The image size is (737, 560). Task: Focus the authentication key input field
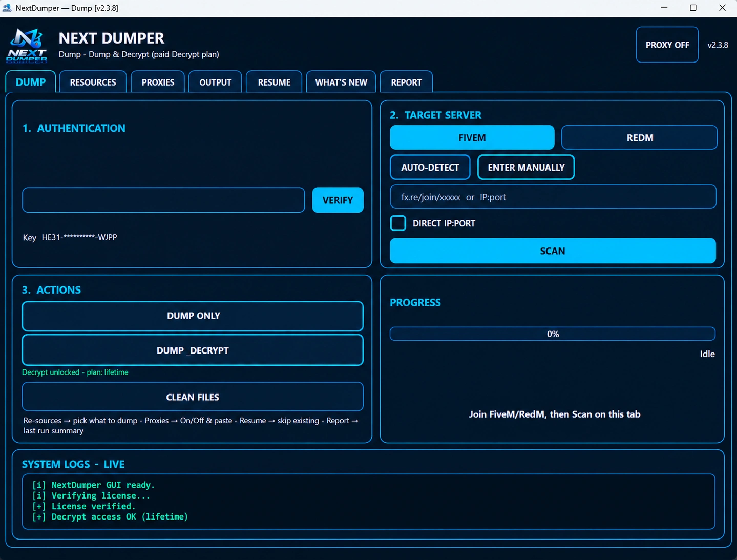(163, 200)
